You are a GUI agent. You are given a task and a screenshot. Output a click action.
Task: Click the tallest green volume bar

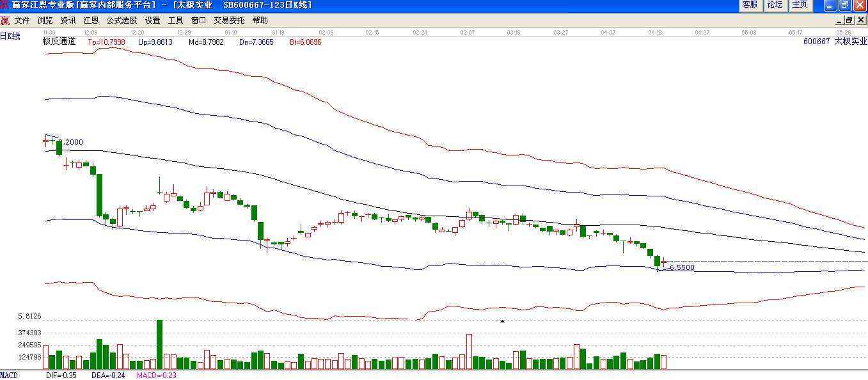pos(159,345)
